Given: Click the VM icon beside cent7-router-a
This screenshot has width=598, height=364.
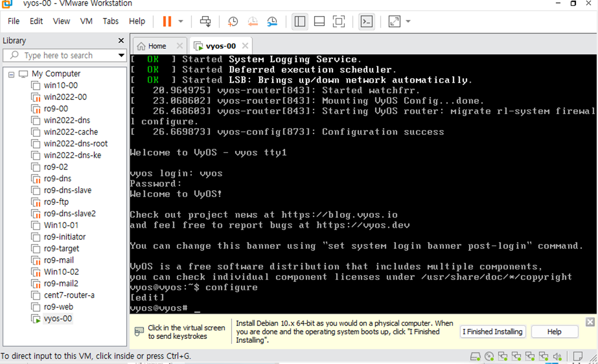Looking at the screenshot, I should (36, 295).
